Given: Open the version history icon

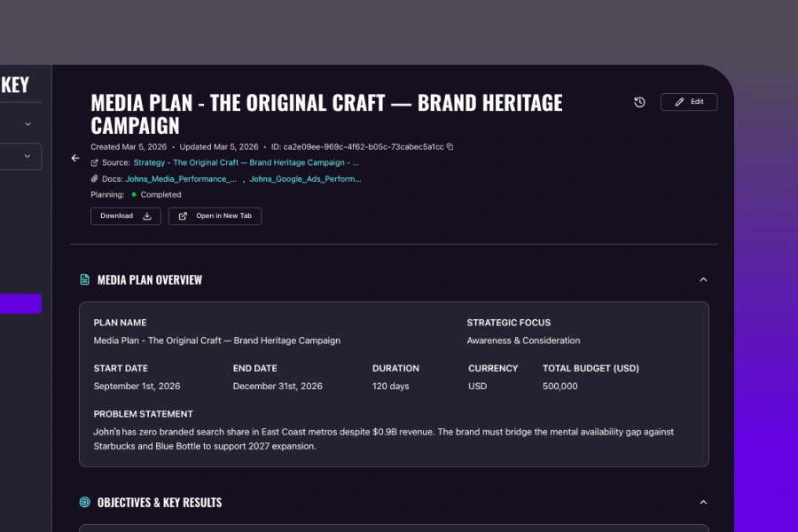Looking at the screenshot, I should tap(639, 102).
